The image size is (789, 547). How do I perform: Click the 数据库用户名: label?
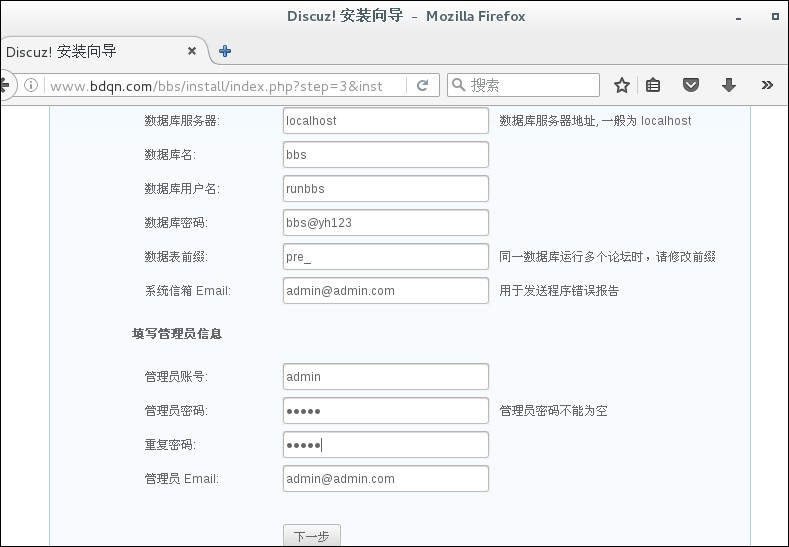[182, 189]
